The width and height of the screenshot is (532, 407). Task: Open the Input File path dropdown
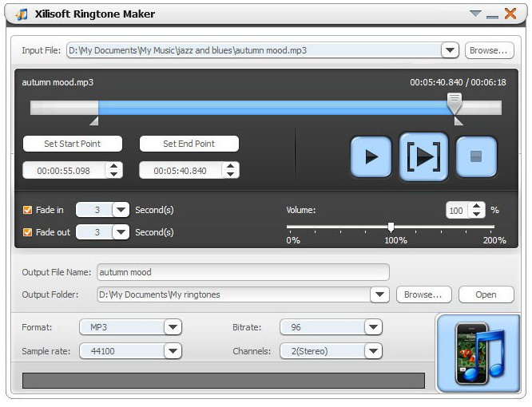450,50
